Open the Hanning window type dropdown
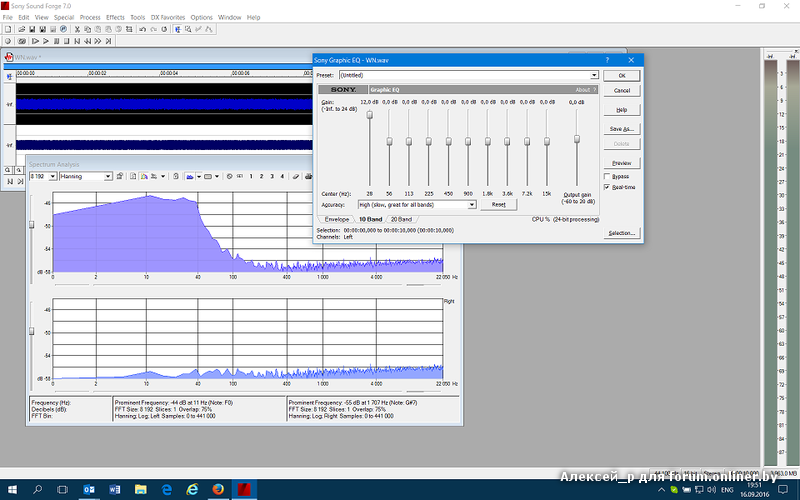 pos(108,176)
